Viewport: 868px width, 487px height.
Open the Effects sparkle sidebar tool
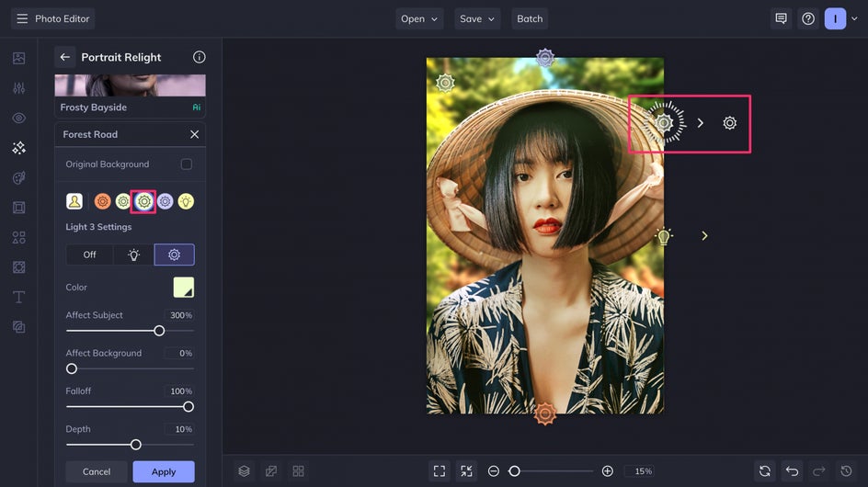tap(18, 148)
